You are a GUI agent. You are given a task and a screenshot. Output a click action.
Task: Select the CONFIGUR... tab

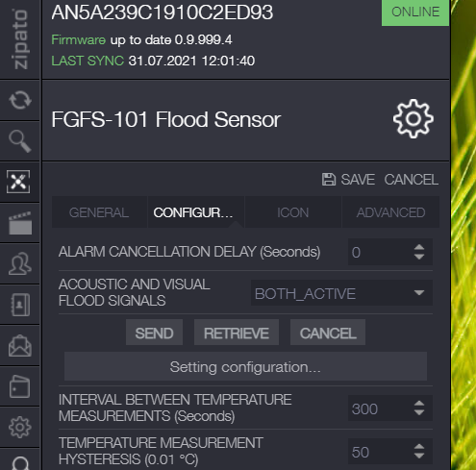point(195,212)
